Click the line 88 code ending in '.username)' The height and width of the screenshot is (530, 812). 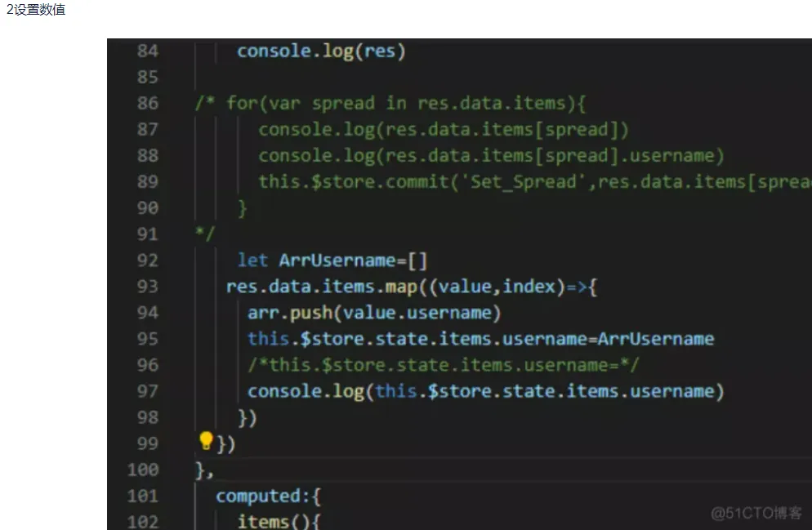(x=491, y=156)
